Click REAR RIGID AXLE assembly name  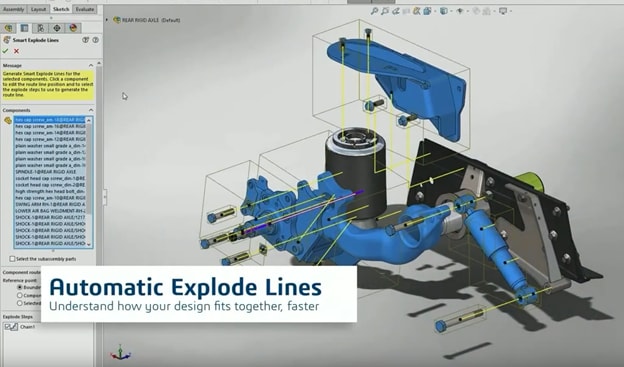(140, 20)
